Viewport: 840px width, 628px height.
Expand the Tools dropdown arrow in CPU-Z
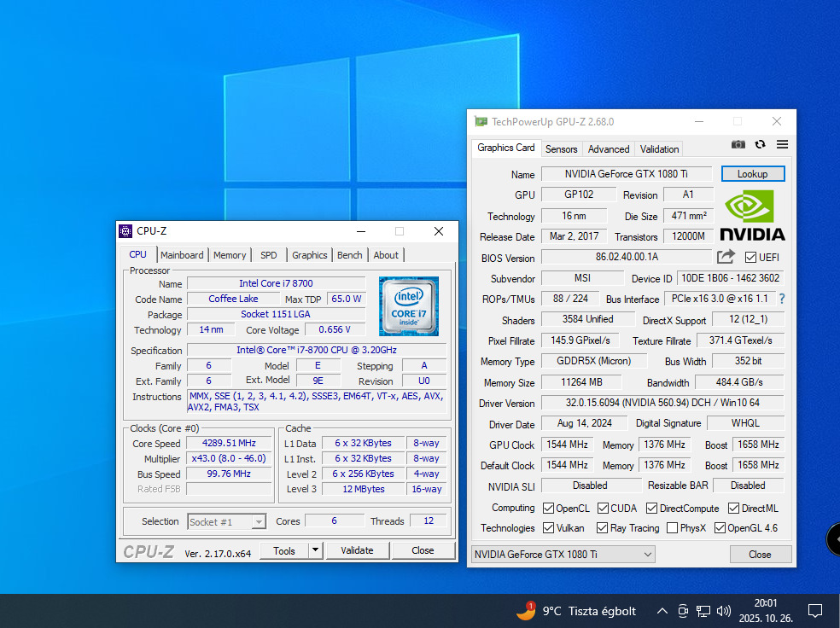coord(315,550)
